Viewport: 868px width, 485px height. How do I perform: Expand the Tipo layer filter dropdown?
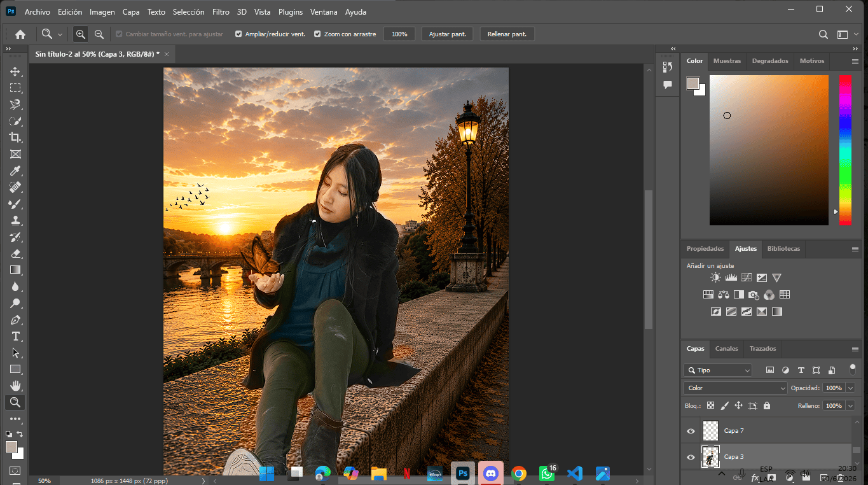pos(718,370)
